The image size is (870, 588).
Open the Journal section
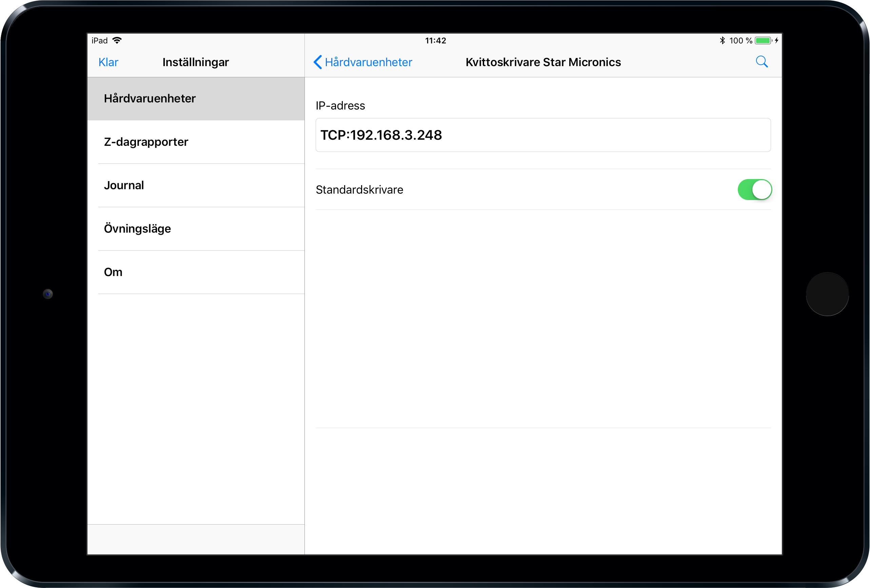tap(196, 185)
